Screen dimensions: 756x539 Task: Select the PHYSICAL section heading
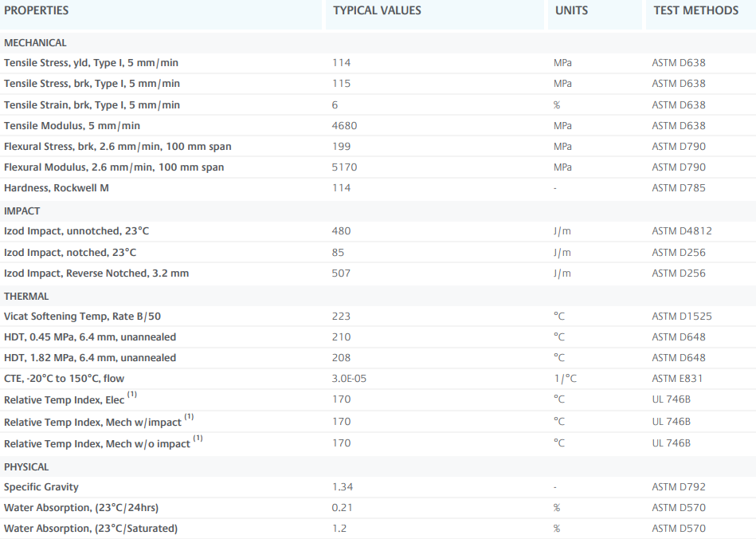coord(26,467)
